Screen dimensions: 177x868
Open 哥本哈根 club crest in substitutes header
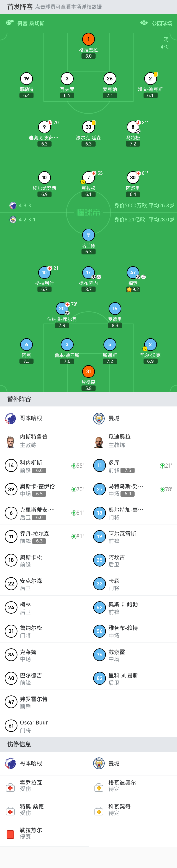[10, 418]
